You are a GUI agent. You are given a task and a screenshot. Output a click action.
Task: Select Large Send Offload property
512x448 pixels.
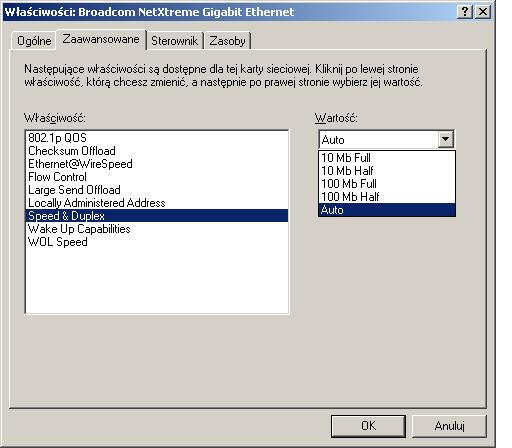tap(157, 189)
